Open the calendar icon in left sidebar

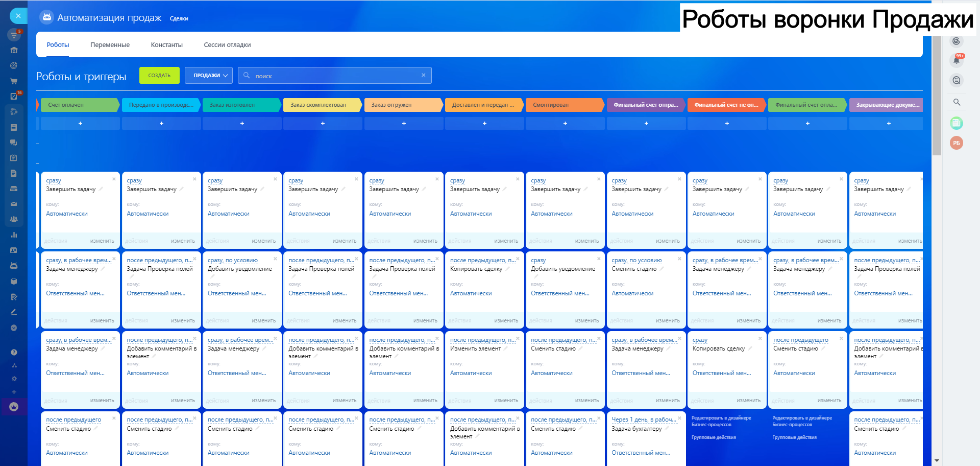pos(14,158)
